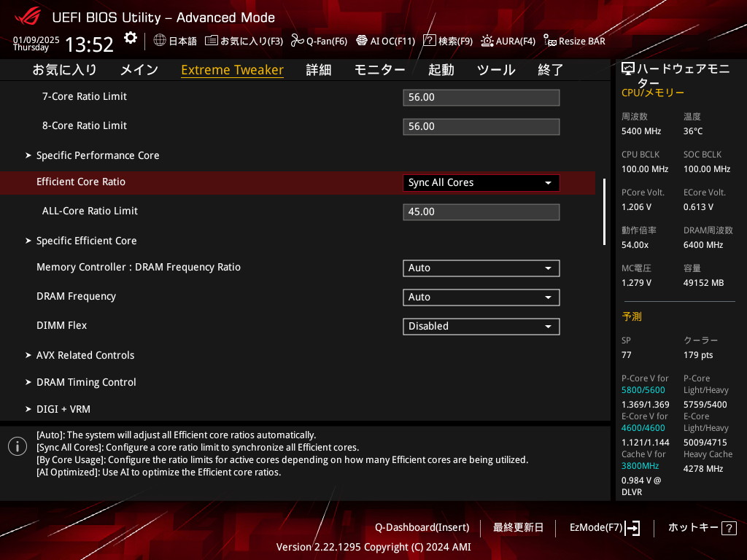Click EzMode(F7) button
The height and width of the screenshot is (560, 747).
point(604,527)
